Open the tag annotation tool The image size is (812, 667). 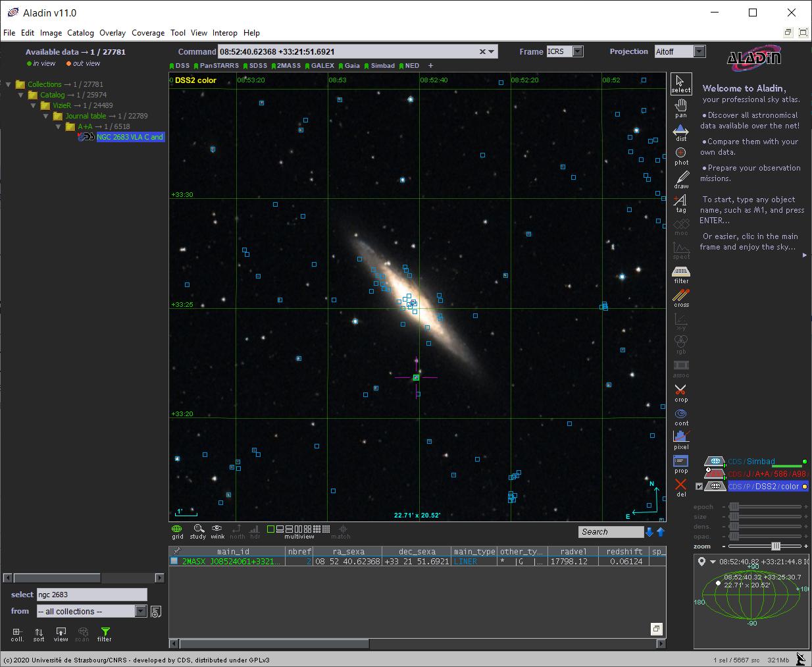pyautogui.click(x=681, y=203)
